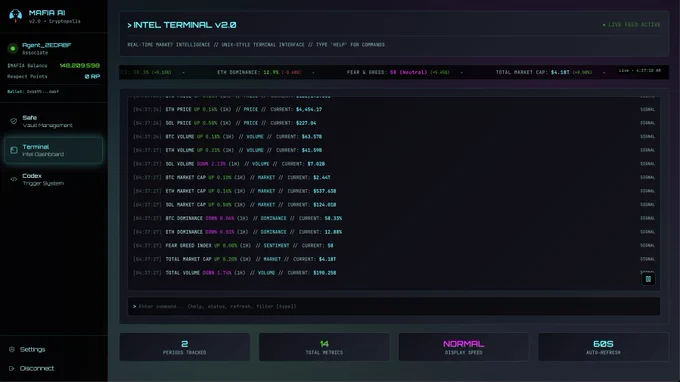Image resolution: width=680 pixels, height=382 pixels.
Task: Click the Respect Points value
Action: [x=92, y=76]
